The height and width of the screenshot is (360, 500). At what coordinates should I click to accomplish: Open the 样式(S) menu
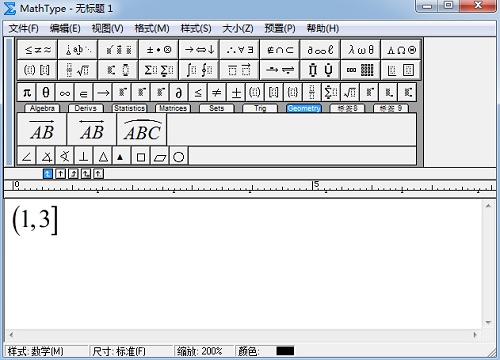click(196, 29)
